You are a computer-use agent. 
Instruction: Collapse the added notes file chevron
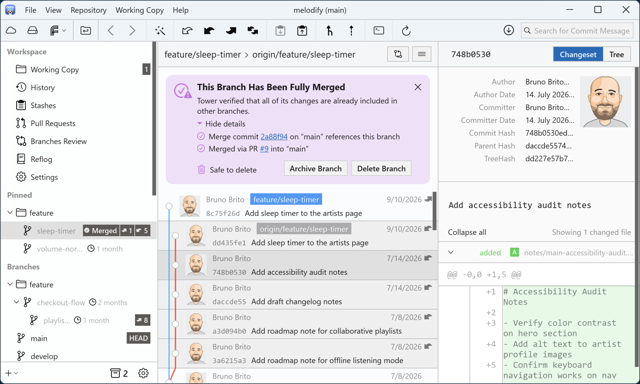click(451, 252)
